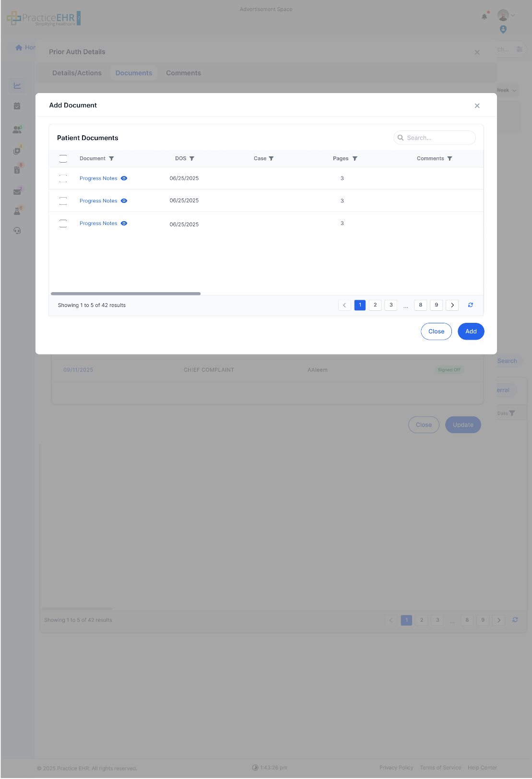The image size is (532, 779).
Task: Open the filter settings icon near search
Action: pyautogui.click(x=520, y=49)
